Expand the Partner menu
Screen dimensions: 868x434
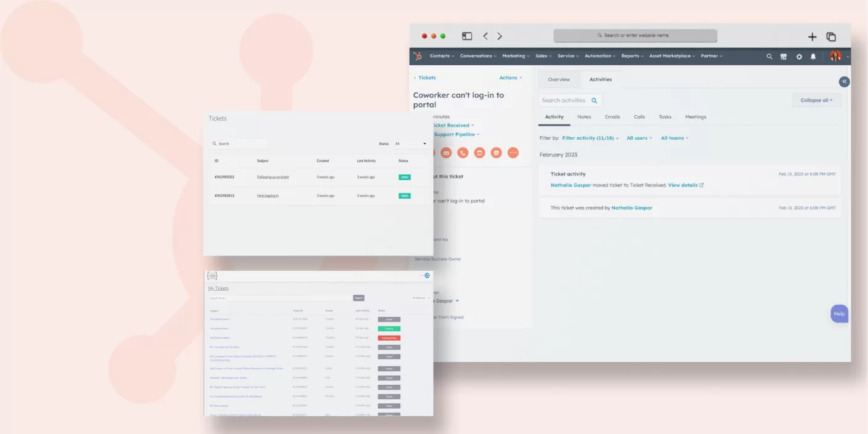click(x=712, y=56)
